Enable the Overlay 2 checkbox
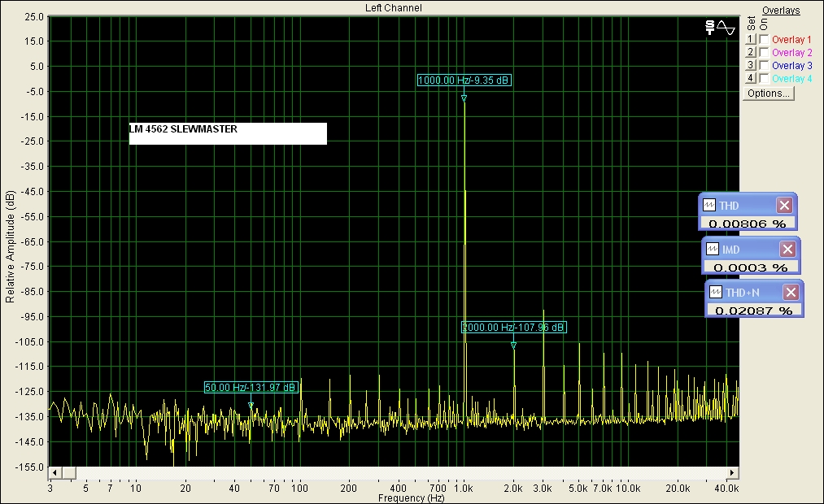The width and height of the screenshot is (824, 504). [x=764, y=53]
